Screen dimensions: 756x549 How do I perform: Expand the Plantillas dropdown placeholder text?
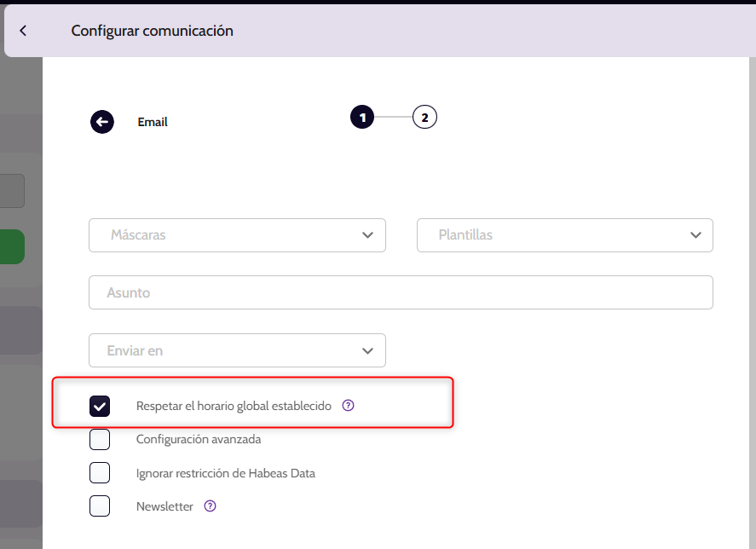(x=465, y=234)
